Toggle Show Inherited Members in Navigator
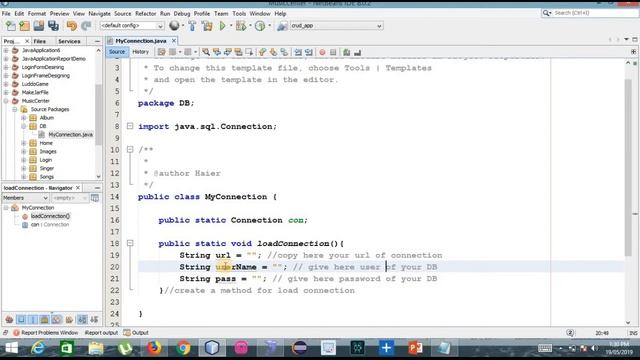The image size is (640, 360). [x=9, y=320]
